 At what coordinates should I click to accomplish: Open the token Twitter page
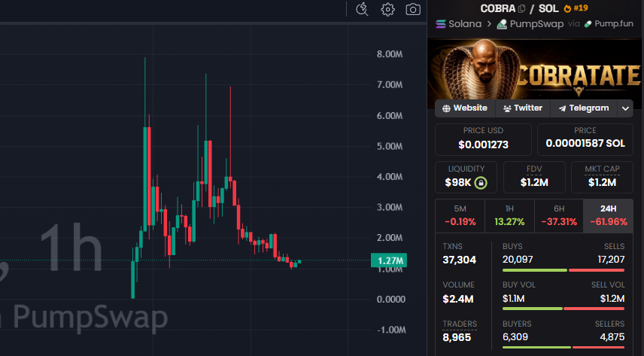coord(523,108)
